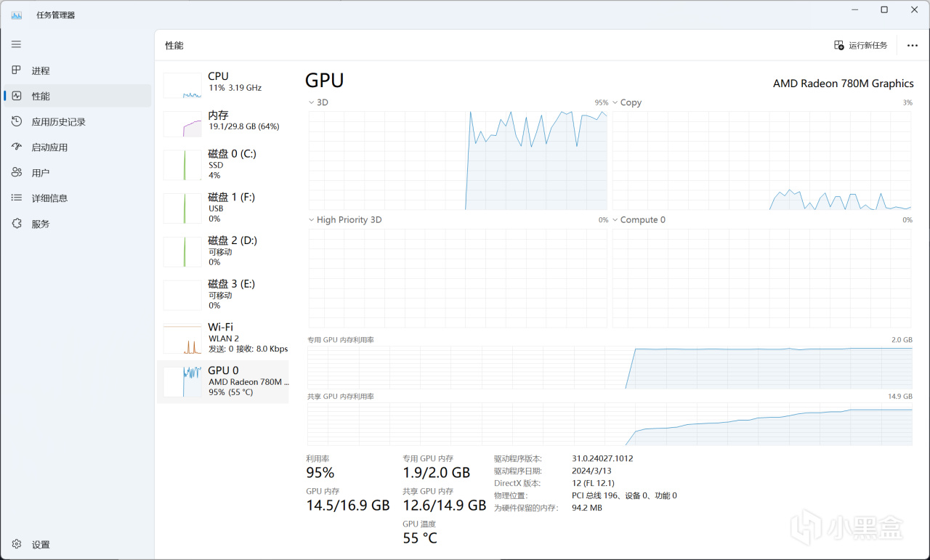Click the 性能 monitor icon in sidebar
This screenshot has width=930, height=560.
[x=17, y=96]
